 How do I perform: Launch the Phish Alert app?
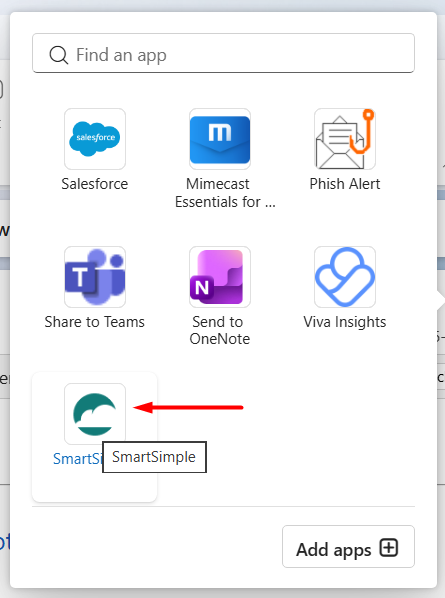click(x=345, y=139)
